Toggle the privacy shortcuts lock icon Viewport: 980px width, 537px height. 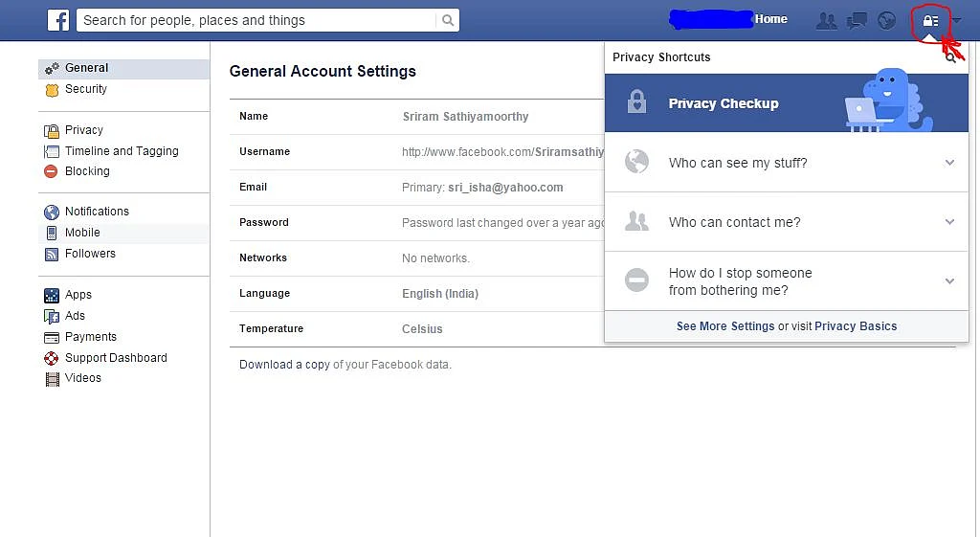(930, 21)
